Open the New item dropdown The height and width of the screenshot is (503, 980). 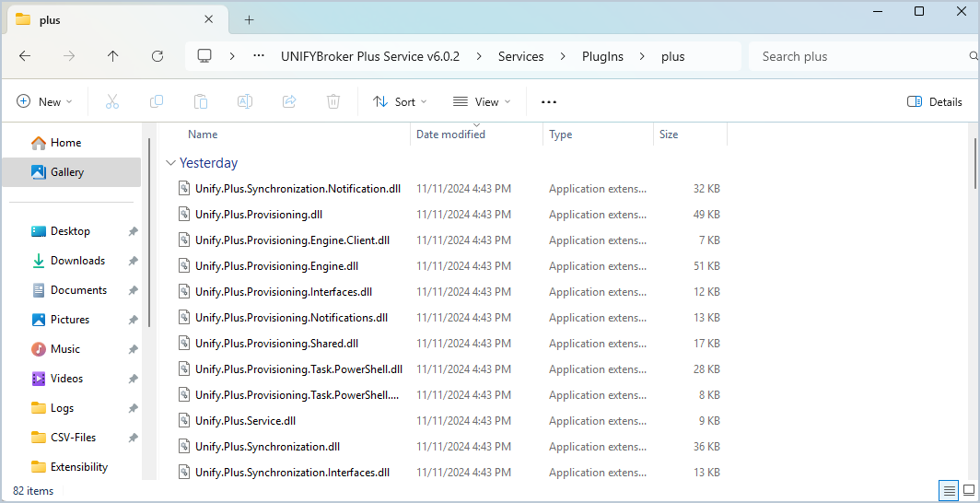(x=44, y=102)
